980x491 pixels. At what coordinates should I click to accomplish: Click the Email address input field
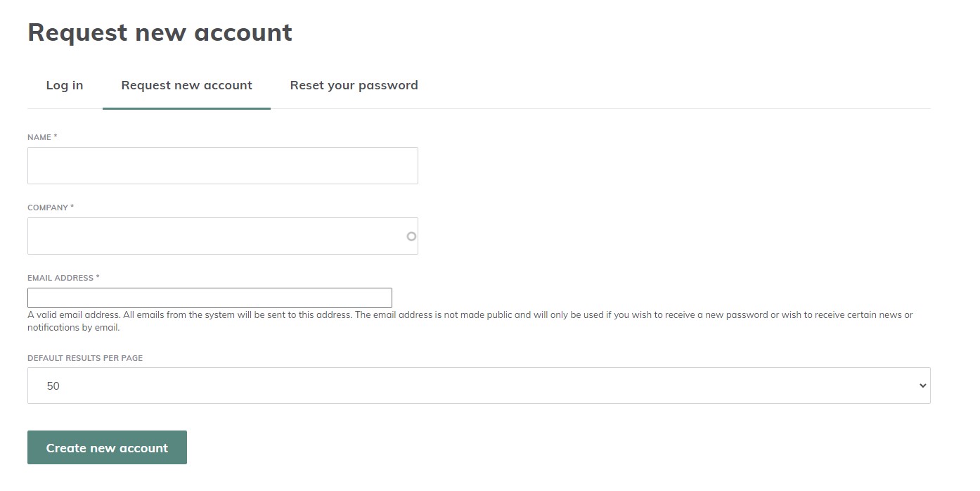point(209,298)
